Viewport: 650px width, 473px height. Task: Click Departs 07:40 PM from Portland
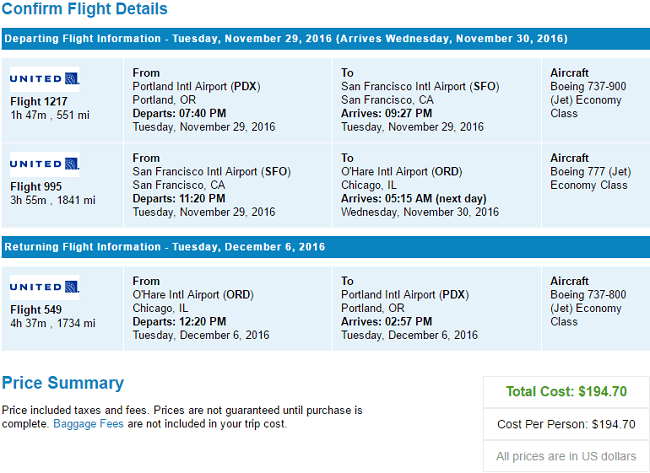(179, 113)
